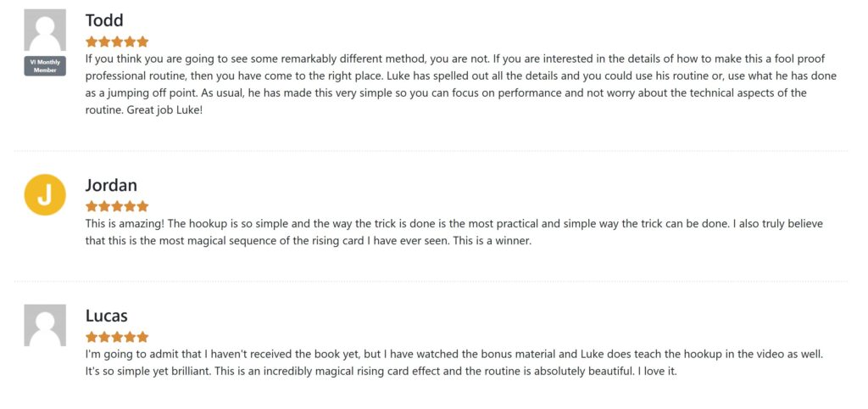Click Todd's review text paragraph

tap(461, 84)
